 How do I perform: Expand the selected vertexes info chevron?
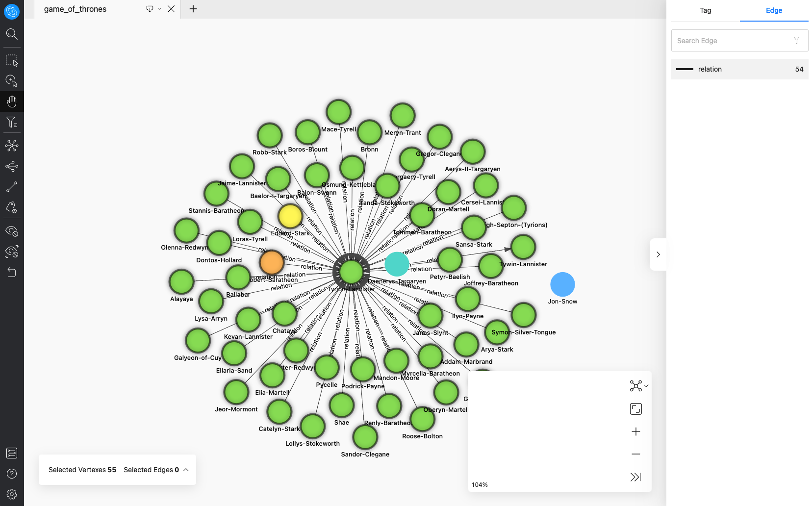coord(186,470)
